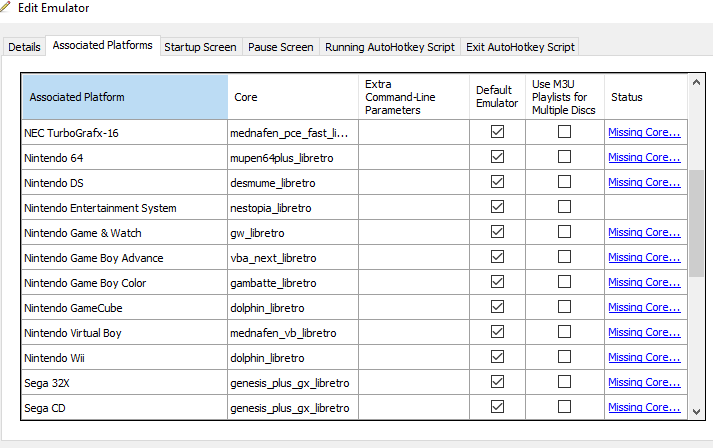Open Missing Core link for Nintendo 64
The height and width of the screenshot is (448, 713).
pos(644,157)
